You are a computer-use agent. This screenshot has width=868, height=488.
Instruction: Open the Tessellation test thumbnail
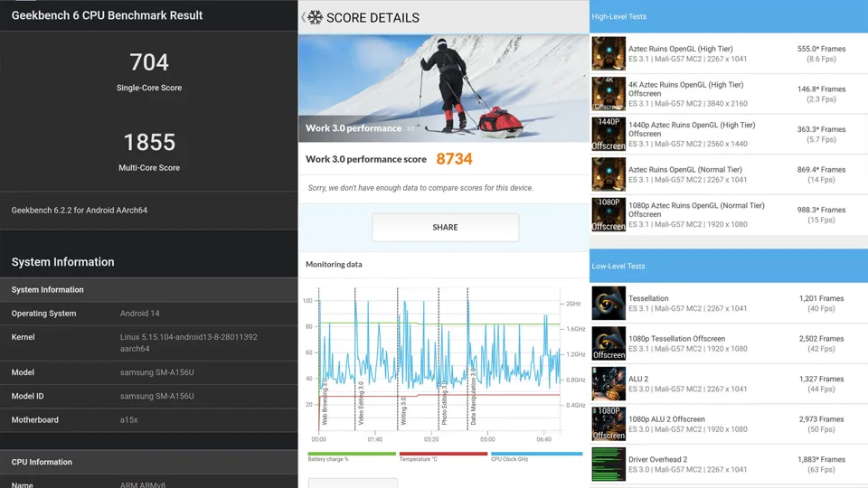(x=609, y=304)
